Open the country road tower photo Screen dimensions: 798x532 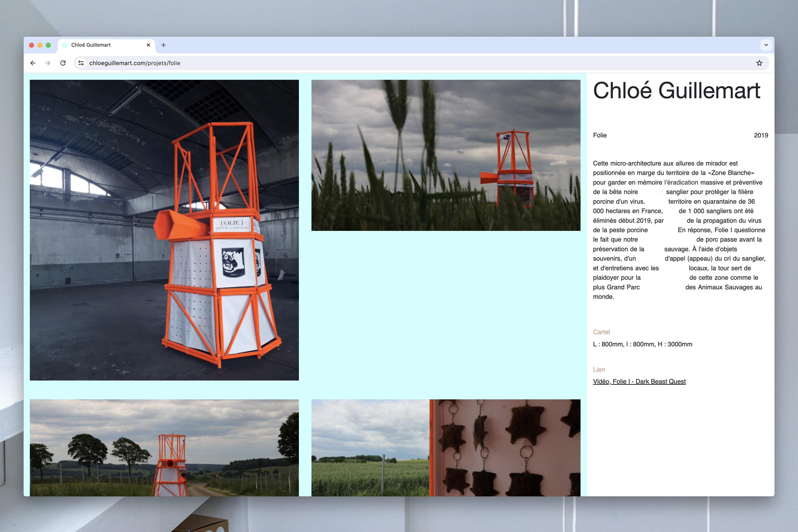click(x=164, y=448)
